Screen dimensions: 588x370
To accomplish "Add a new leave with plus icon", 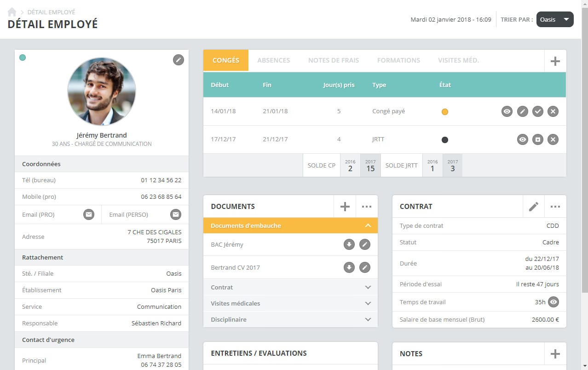I will point(555,61).
